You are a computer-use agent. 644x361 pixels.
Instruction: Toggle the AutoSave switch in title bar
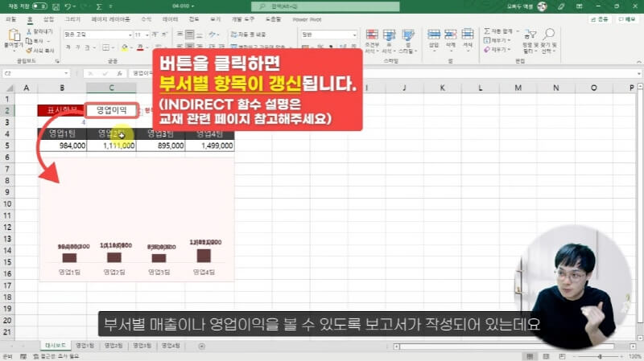point(39,6)
